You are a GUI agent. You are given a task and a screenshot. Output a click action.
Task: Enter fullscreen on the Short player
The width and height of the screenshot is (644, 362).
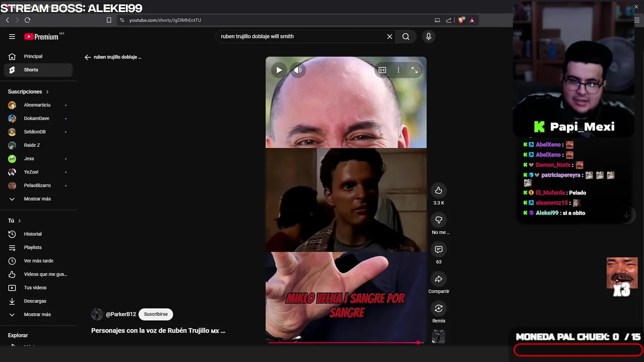pos(414,70)
